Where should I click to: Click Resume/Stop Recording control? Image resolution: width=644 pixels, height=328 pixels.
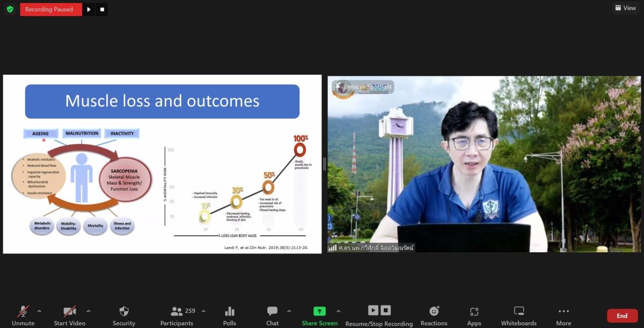379,316
